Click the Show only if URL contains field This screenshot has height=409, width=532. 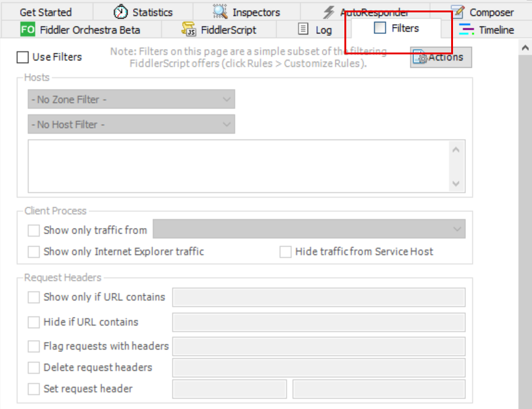point(318,297)
